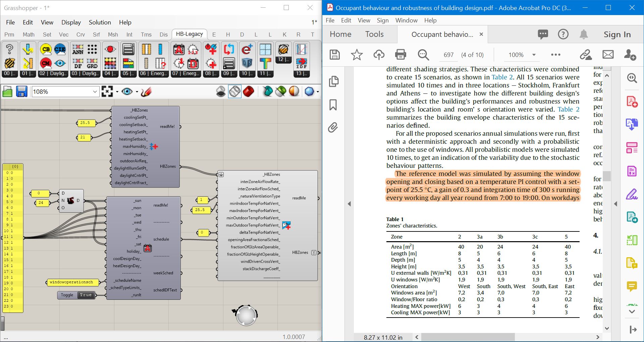Screen dimensions: 644x342
Task: Open Grasshopper Display menu
Action: (71, 22)
